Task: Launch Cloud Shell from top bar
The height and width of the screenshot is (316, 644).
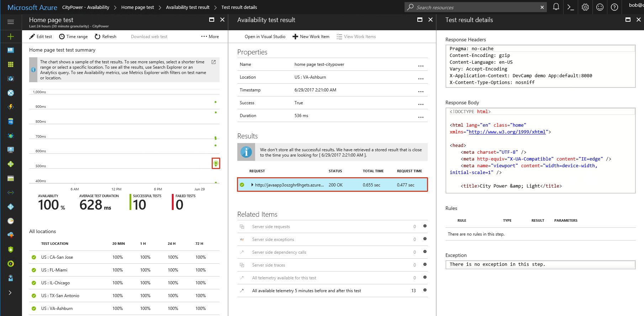Action: point(571,7)
